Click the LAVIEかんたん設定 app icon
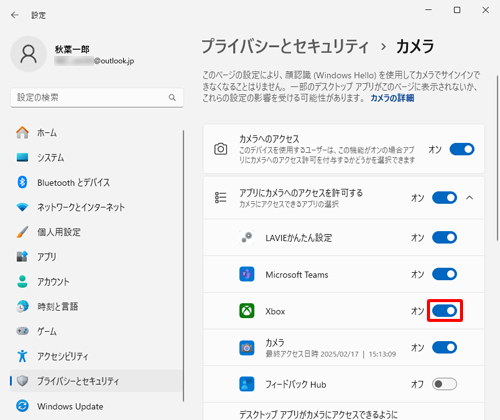 point(247,238)
